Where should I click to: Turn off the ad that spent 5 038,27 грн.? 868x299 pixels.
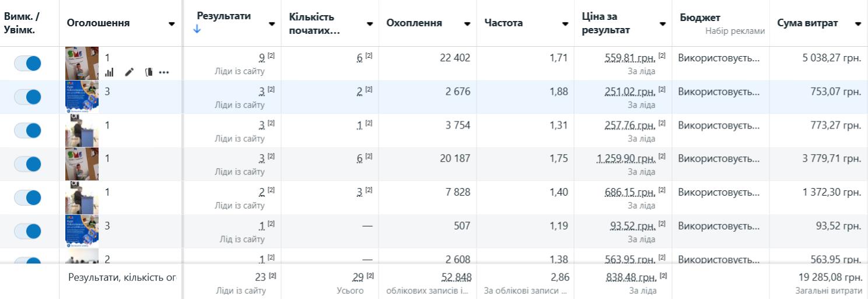(x=27, y=63)
